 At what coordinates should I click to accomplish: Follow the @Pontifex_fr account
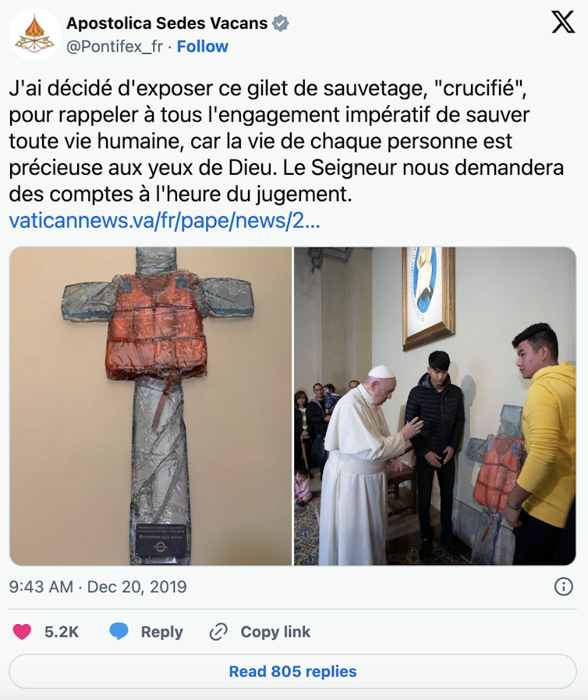pos(203,46)
